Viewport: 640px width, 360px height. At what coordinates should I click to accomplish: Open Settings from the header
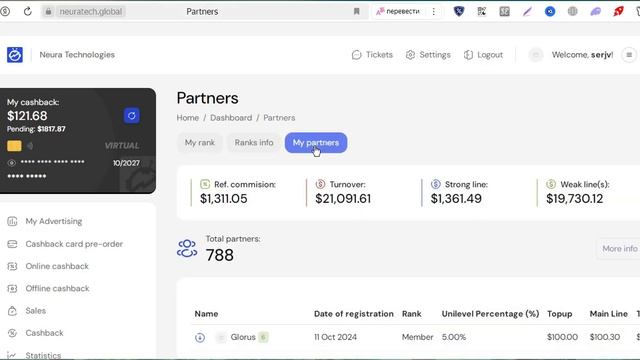(x=428, y=55)
